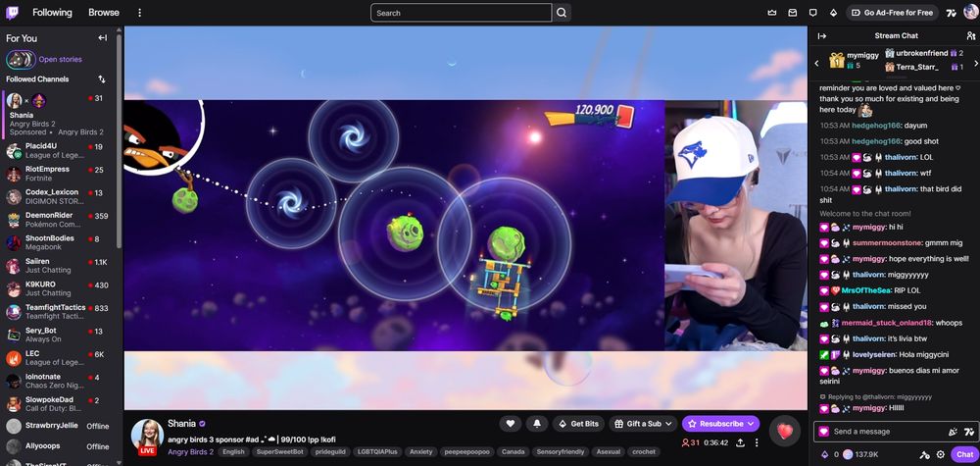Select the SuperSweetBot tag

tap(278, 451)
